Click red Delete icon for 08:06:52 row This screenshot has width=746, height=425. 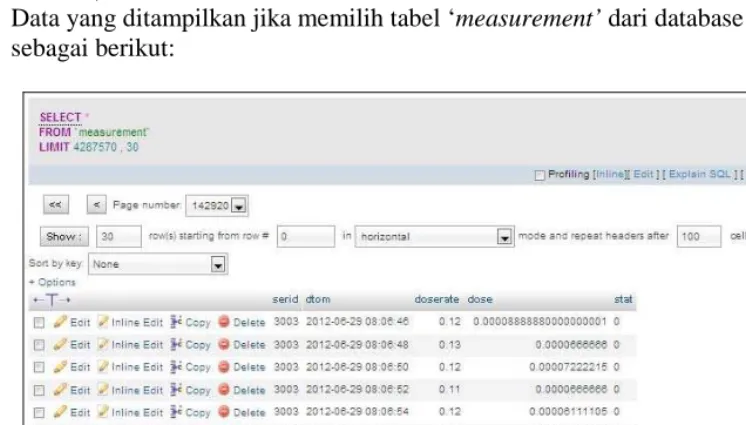[x=224, y=389]
